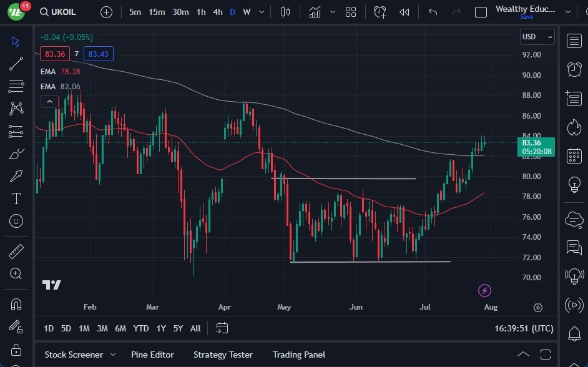Select the text annotation tool

point(16,198)
